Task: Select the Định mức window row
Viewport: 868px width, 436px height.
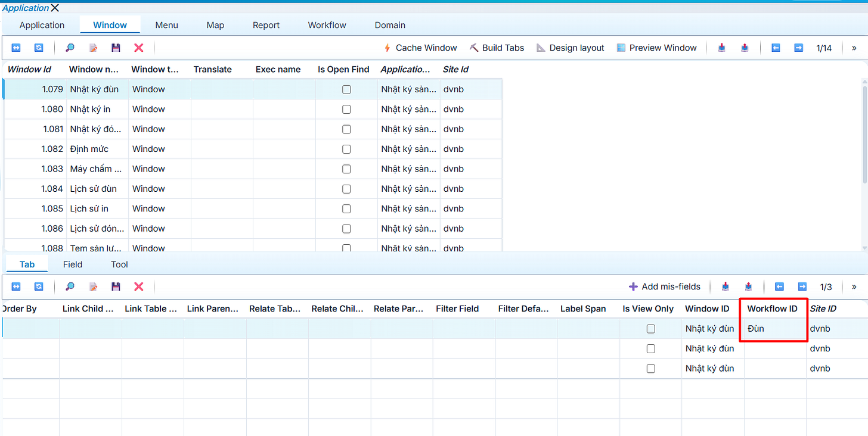Action: click(x=253, y=149)
